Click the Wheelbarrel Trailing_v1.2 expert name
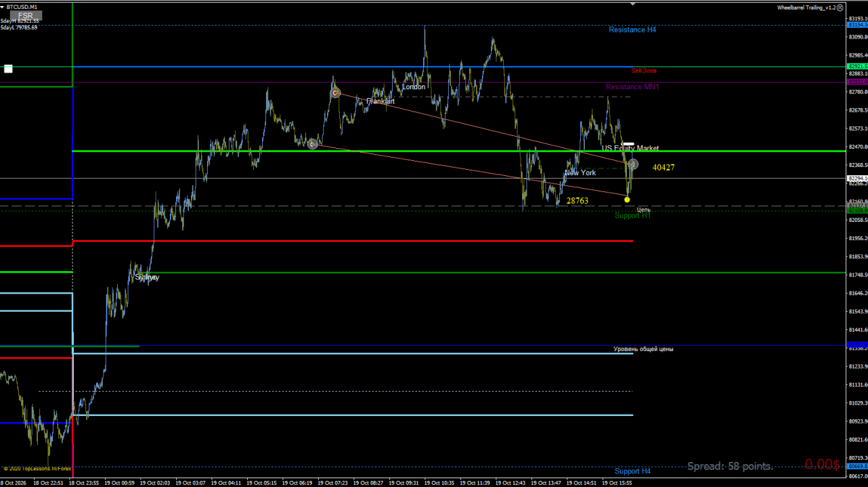 805,7
